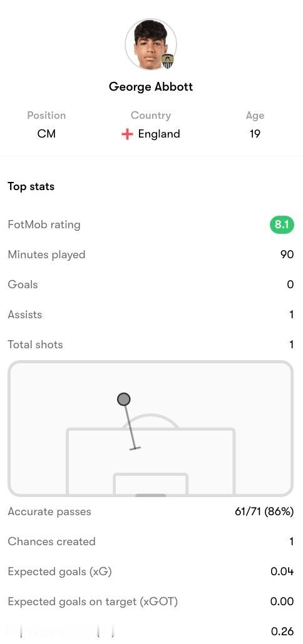Image resolution: width=303 pixels, height=644 pixels.
Task: Click the Total shots stat row
Action: [151, 345]
